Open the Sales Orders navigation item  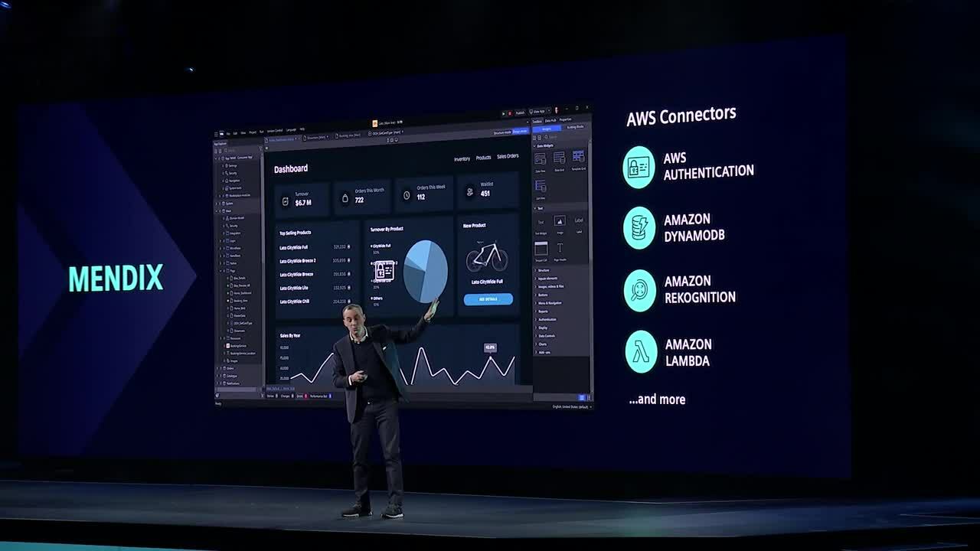coord(508,156)
